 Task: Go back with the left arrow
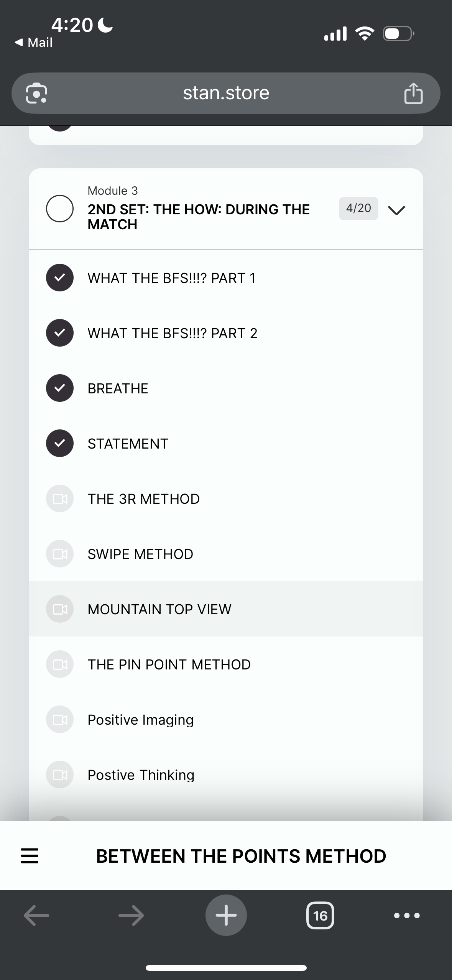tap(36, 916)
